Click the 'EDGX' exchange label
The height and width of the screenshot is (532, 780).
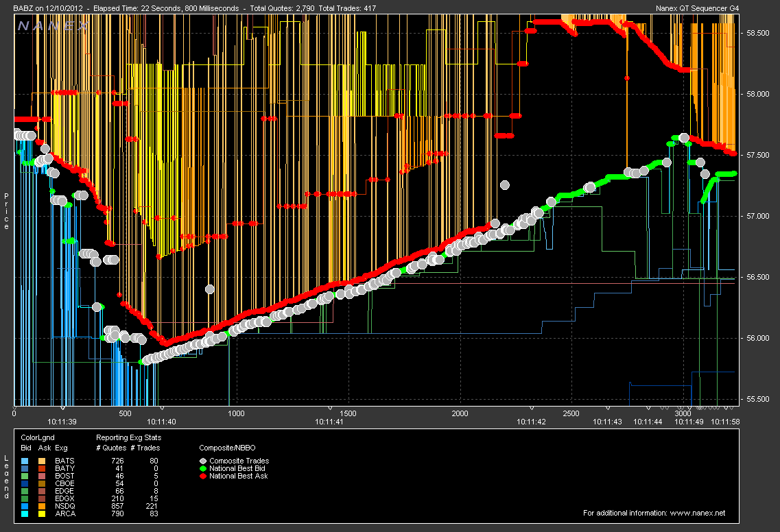[x=64, y=498]
